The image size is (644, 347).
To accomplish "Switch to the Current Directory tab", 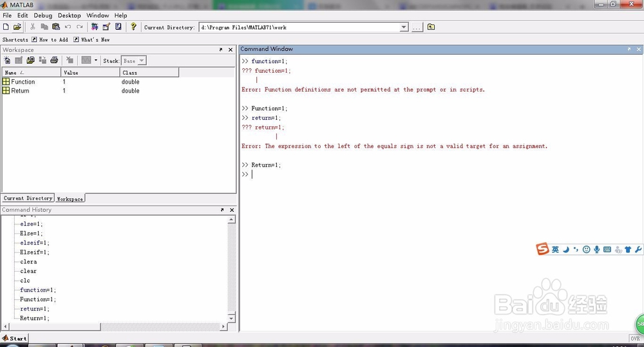I will (28, 198).
